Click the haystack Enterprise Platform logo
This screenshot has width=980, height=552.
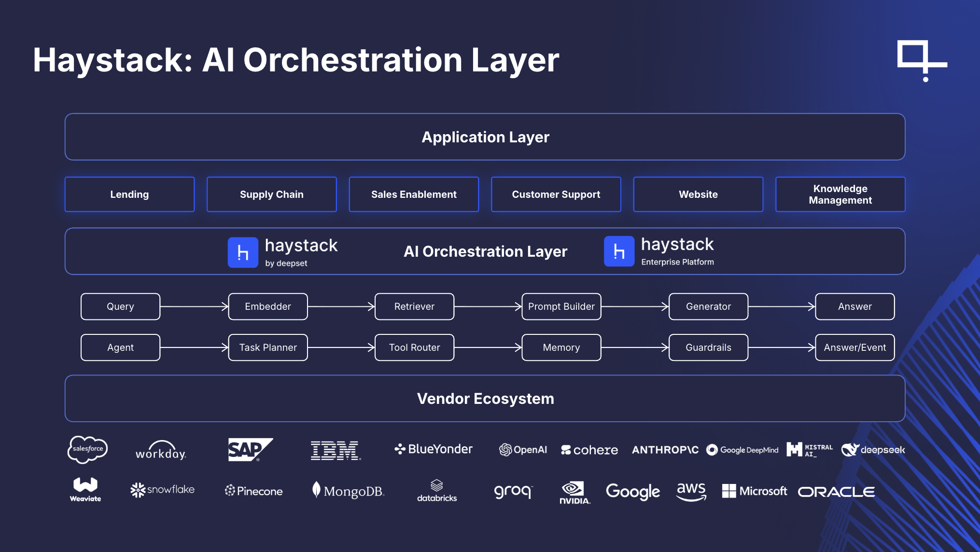pos(659,251)
